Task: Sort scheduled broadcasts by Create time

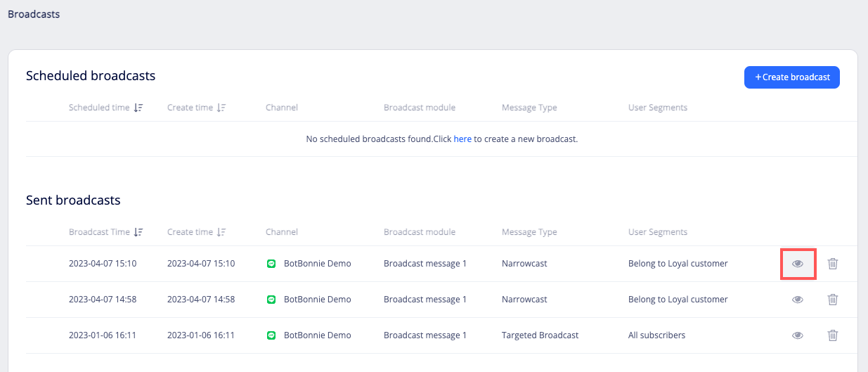Action: [x=221, y=108]
